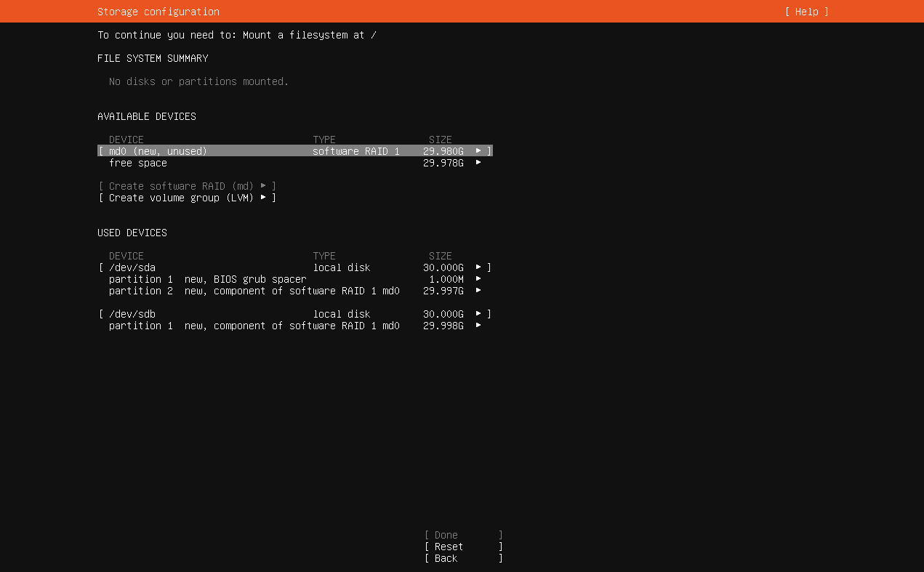Image resolution: width=924 pixels, height=572 pixels.
Task: Select sda partition 2 RAID component
Action: 254,291
